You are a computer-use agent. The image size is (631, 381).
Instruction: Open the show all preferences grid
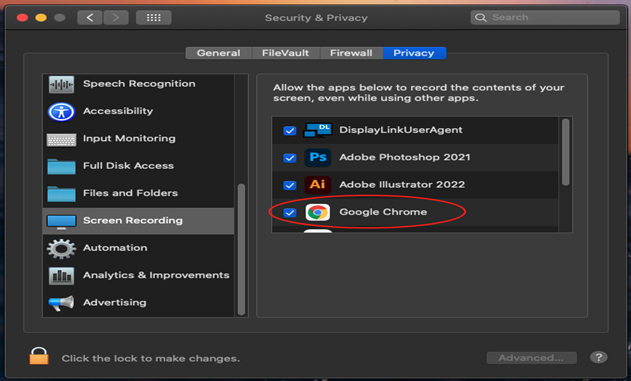(154, 18)
